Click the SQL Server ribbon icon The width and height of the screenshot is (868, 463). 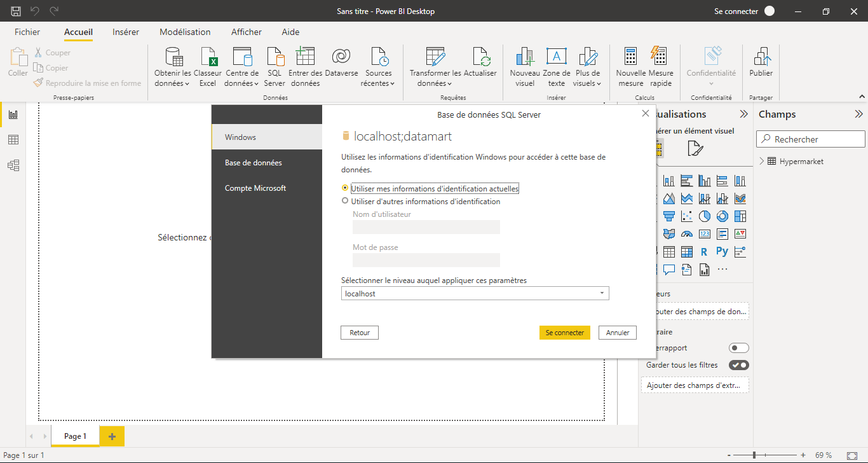275,67
